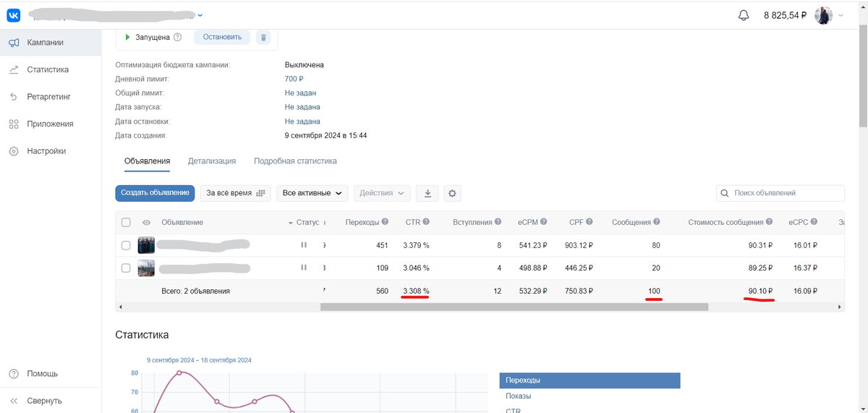This screenshot has height=413, width=868.
Task: Click the help icon next to Стоимость сообщения
Action: [x=769, y=222]
